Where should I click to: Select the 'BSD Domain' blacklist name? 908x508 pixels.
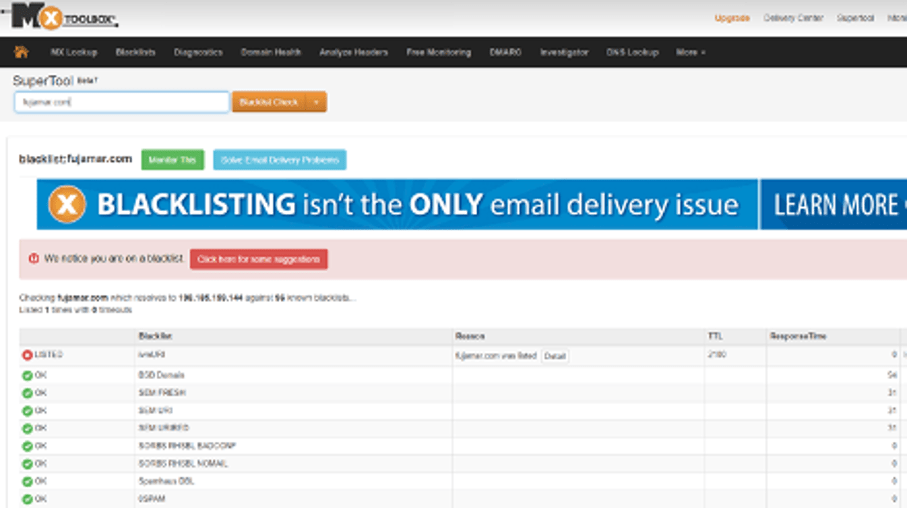pyautogui.click(x=162, y=375)
